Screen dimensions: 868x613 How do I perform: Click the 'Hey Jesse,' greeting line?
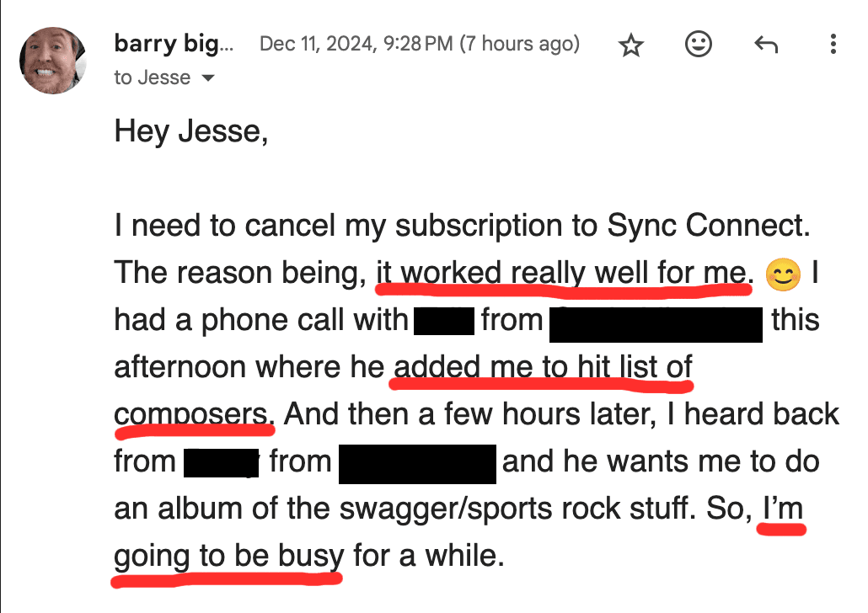191,131
